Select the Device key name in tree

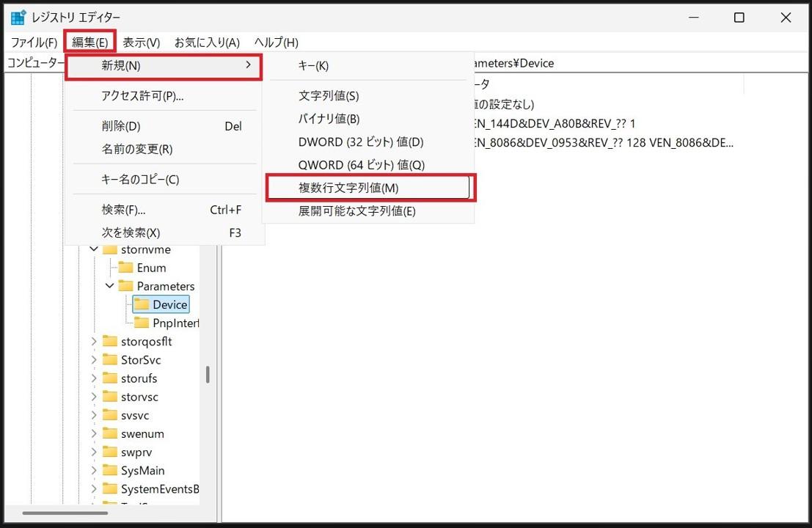(170, 304)
